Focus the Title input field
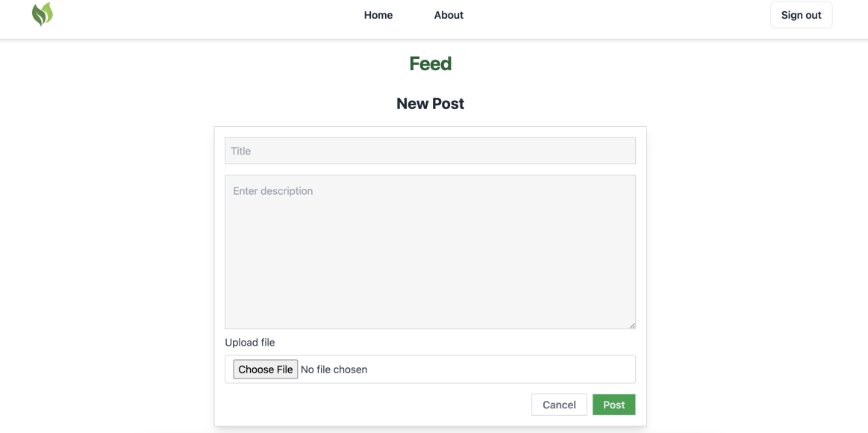868x433 pixels. point(430,151)
